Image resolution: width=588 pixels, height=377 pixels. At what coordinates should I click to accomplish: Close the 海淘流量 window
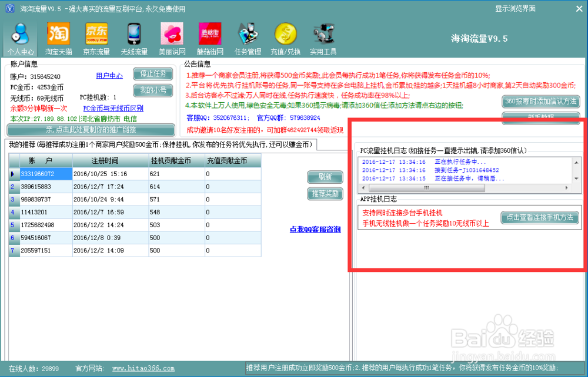click(579, 9)
